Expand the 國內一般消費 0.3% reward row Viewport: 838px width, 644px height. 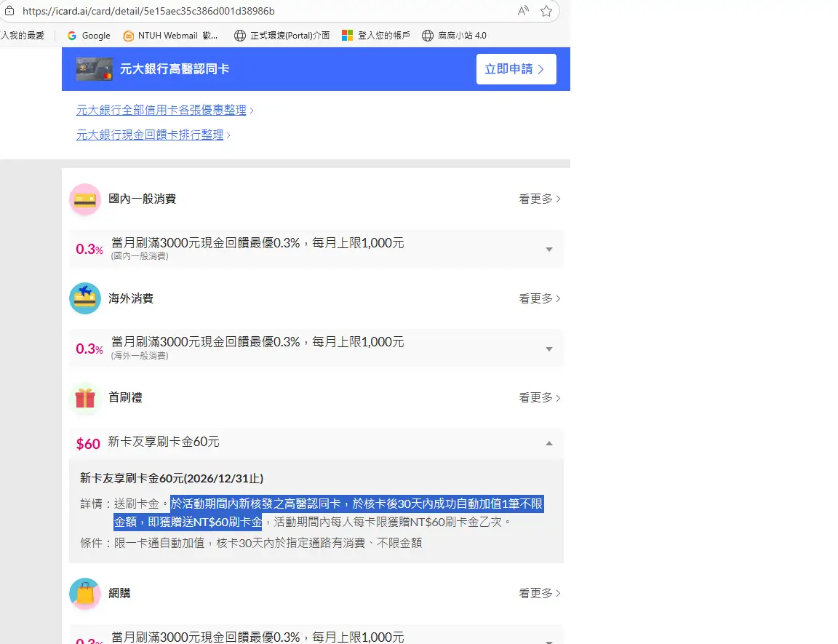(549, 250)
